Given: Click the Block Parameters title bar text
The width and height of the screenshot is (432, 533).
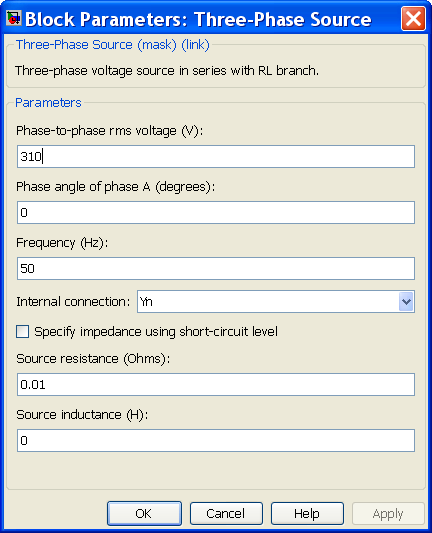Looking at the screenshot, I should (198, 19).
